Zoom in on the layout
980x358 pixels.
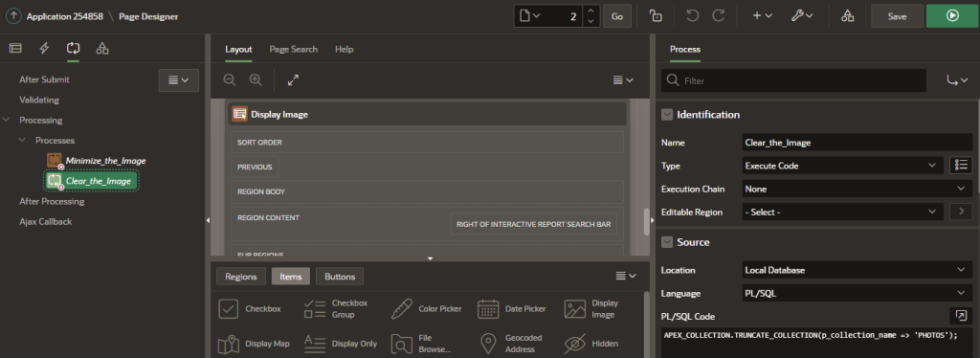pos(256,80)
